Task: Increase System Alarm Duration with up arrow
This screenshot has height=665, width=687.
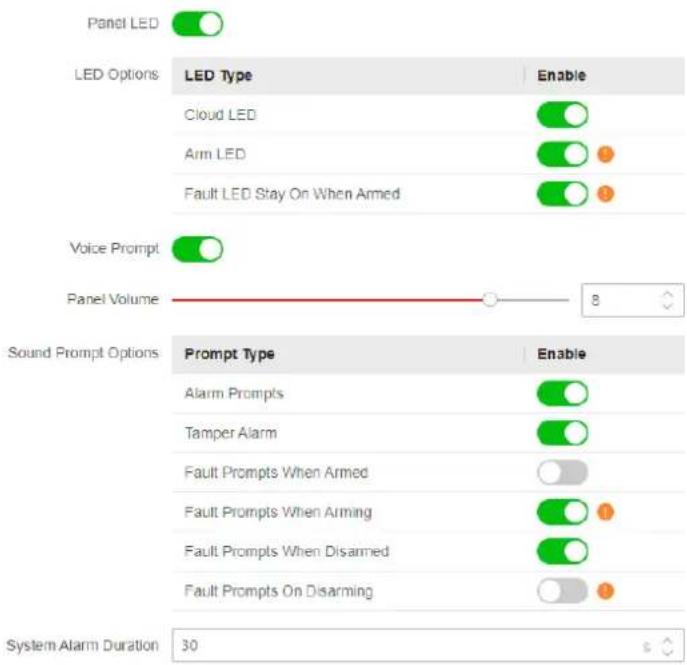Action: [x=667, y=640]
